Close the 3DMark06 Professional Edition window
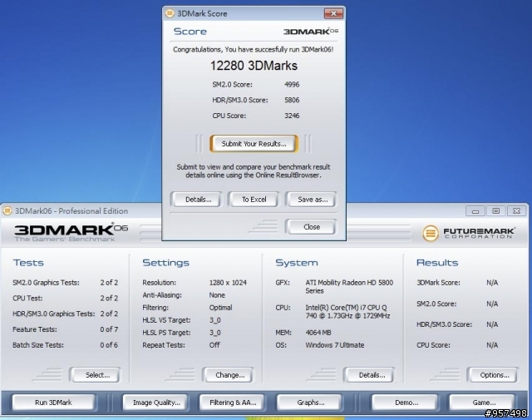532x420 pixels. point(516,211)
